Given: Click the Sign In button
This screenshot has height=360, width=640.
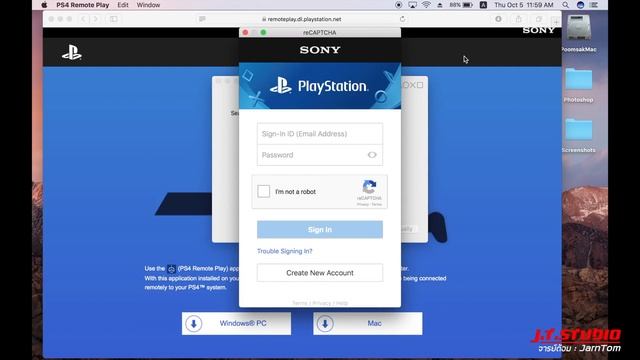Looking at the screenshot, I should (320, 229).
